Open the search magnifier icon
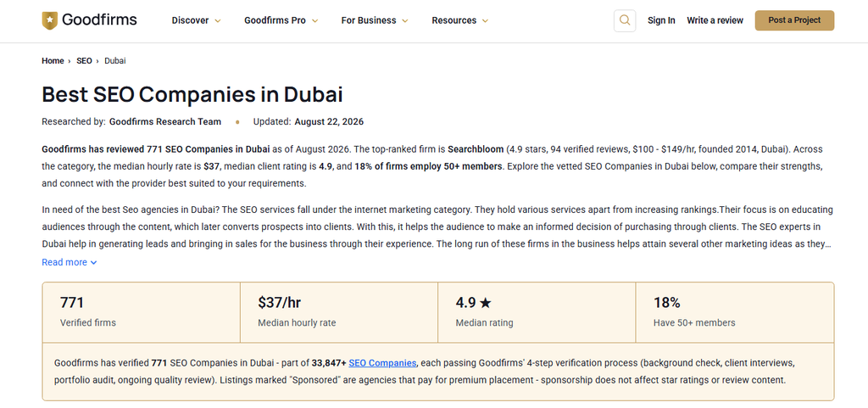The image size is (868, 408). pos(625,20)
